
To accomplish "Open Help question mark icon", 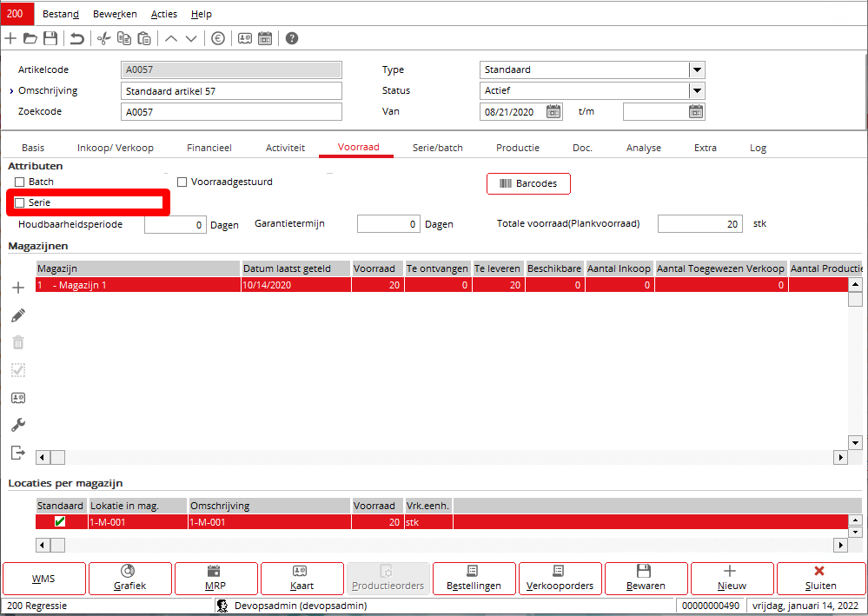I will pyautogui.click(x=292, y=38).
